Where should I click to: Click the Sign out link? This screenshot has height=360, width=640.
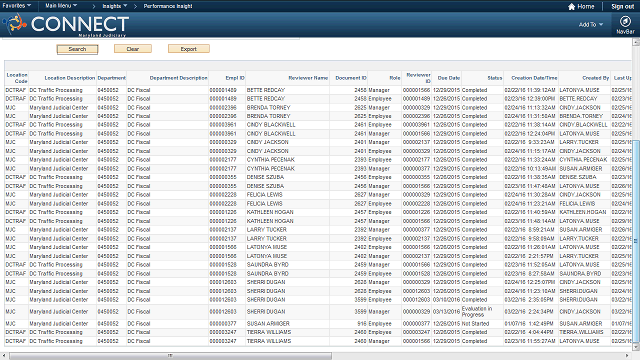[x=622, y=7]
